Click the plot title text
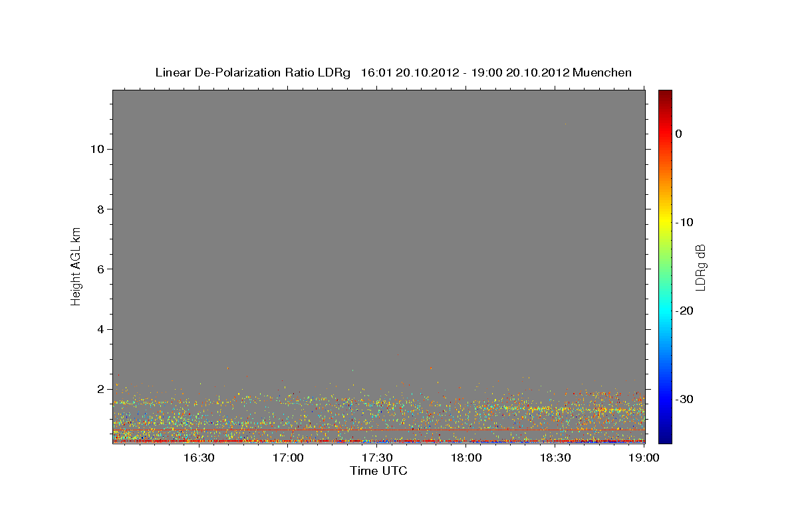 coord(393,72)
